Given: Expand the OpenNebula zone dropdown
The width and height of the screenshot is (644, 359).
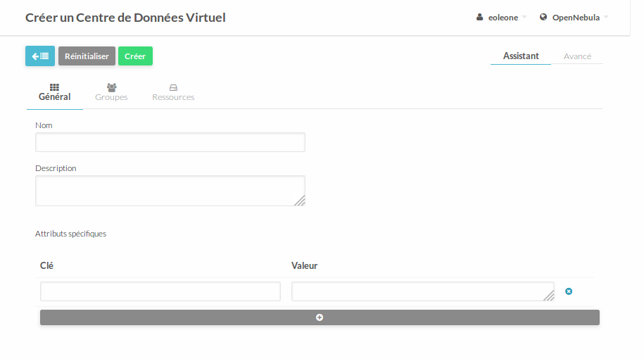Looking at the screenshot, I should (574, 18).
